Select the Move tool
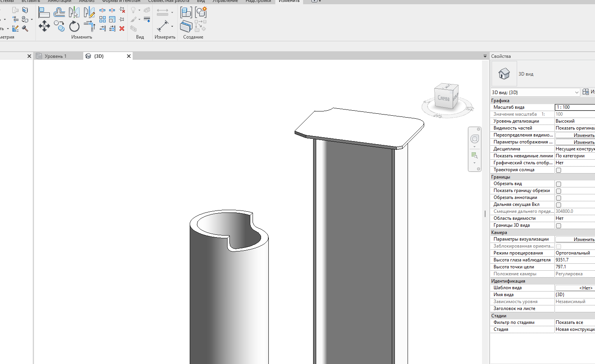Image resolution: width=595 pixels, height=364 pixels. pyautogui.click(x=44, y=26)
